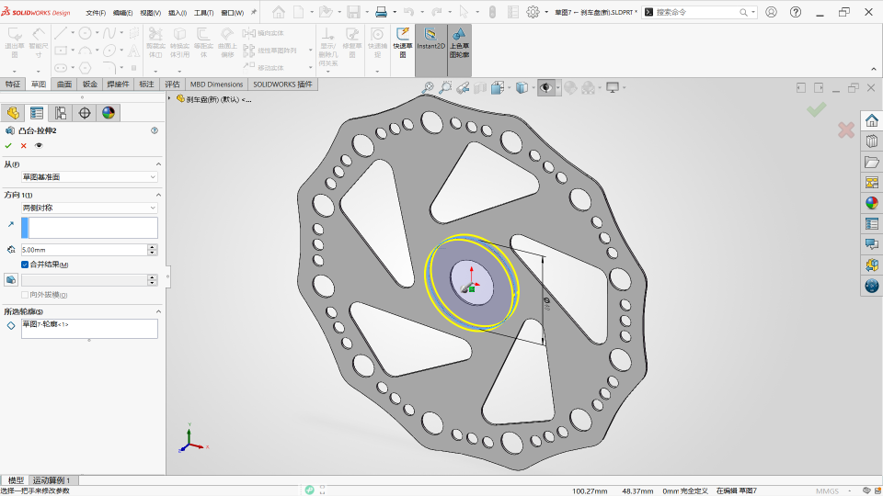Image resolution: width=883 pixels, height=496 pixels.
Task: Open the From (草图基准面) dropdown
Action: pos(89,177)
